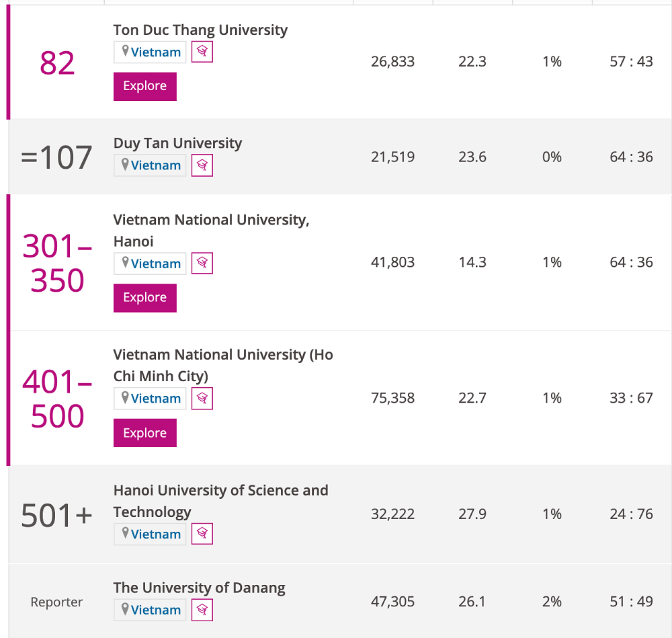Open The University of Danang link
Image resolution: width=672 pixels, height=638 pixels.
point(199,588)
